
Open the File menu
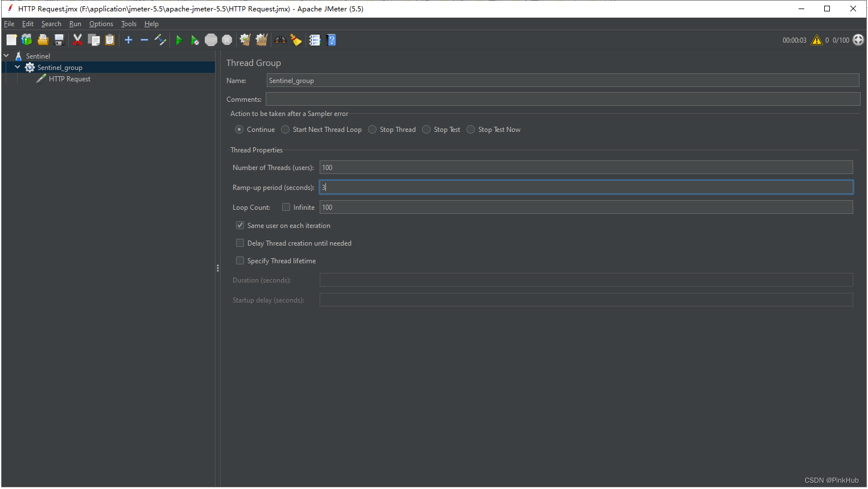click(x=9, y=24)
